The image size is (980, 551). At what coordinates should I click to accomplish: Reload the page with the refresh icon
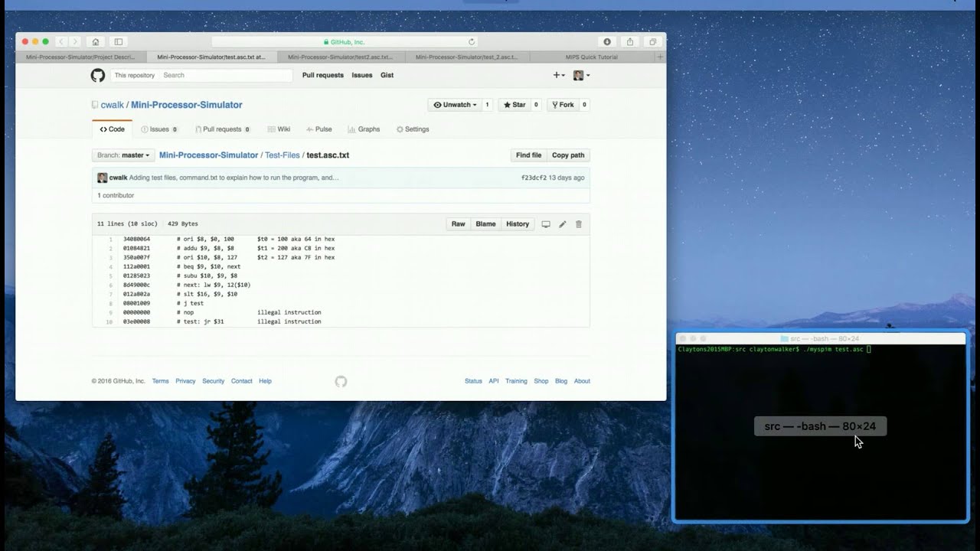(472, 41)
